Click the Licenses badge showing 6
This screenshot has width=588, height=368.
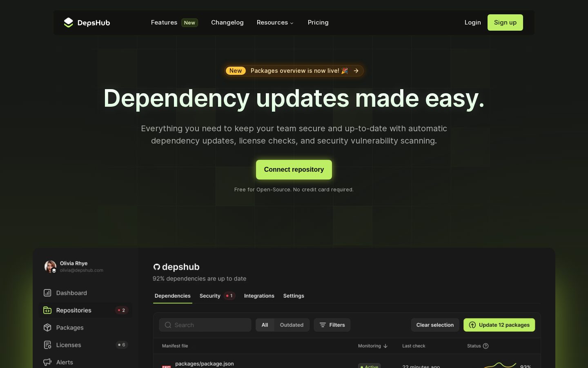(x=122, y=345)
